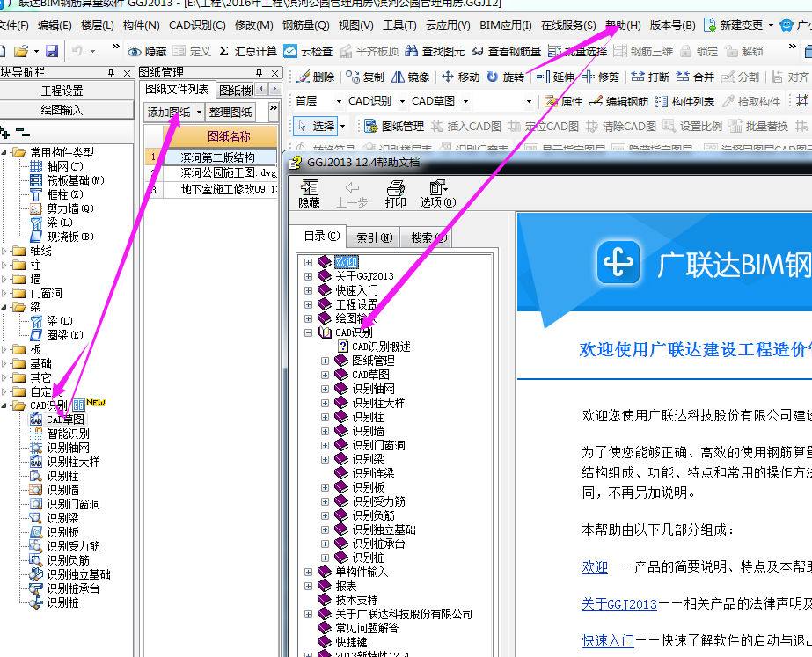Image resolution: width=812 pixels, height=657 pixels.
Task: Click 隐藏 eye icon in main toolbar
Action: pos(147,51)
